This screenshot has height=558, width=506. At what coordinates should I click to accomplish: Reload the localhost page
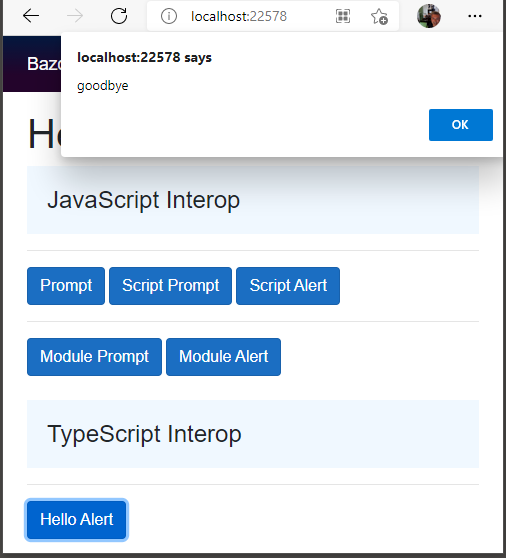[119, 16]
